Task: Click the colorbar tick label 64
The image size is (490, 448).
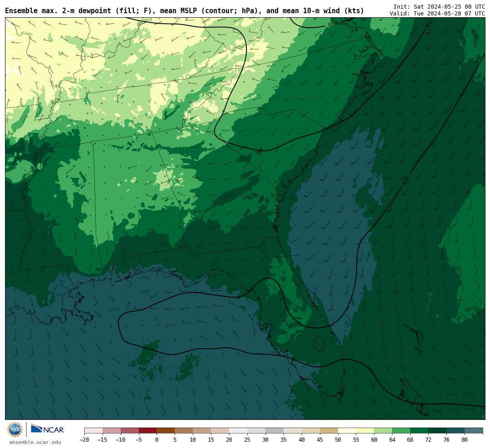Action: tap(392, 440)
